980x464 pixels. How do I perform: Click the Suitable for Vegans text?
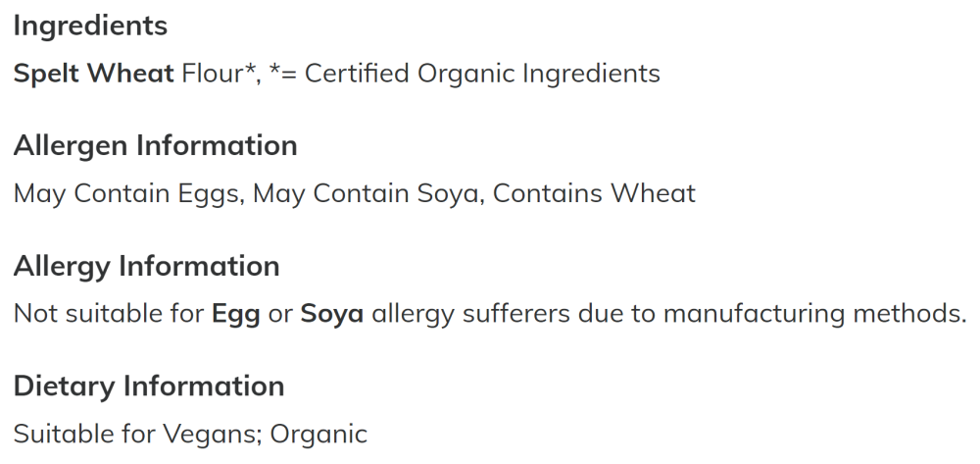coord(137,434)
